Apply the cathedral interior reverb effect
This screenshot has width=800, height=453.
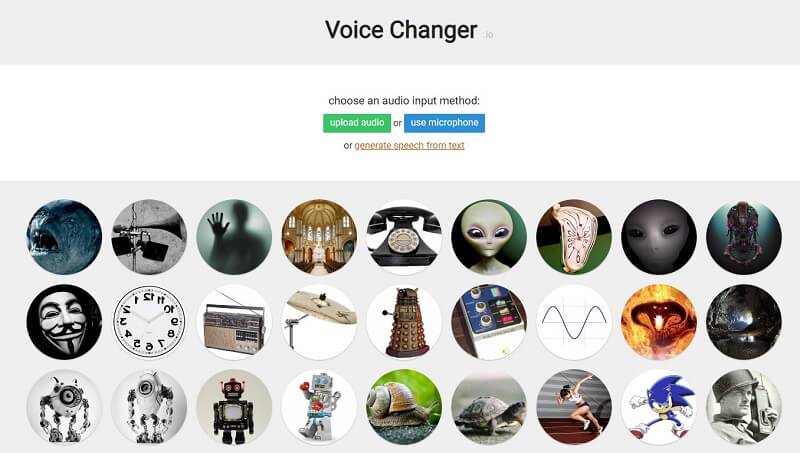[x=319, y=237]
